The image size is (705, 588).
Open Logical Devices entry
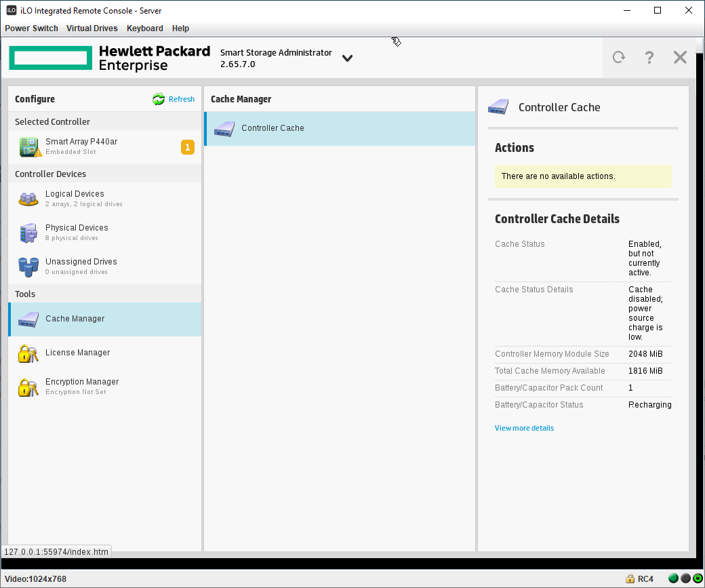point(105,199)
